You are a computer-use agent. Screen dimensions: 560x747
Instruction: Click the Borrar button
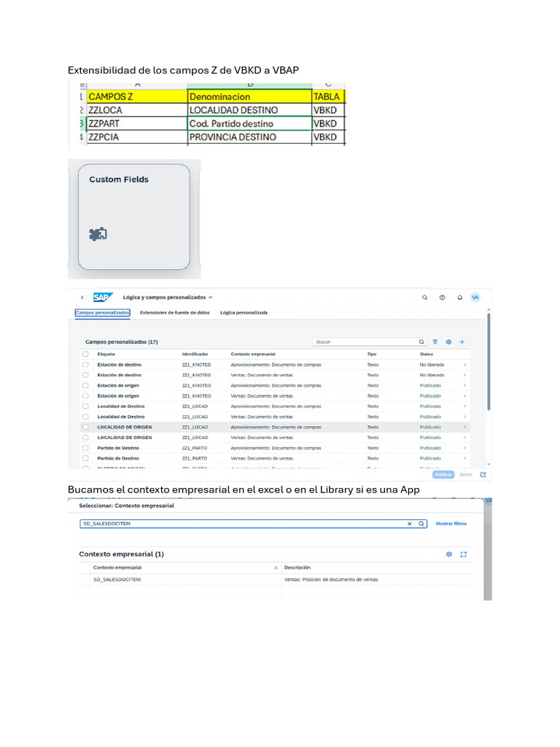466,474
